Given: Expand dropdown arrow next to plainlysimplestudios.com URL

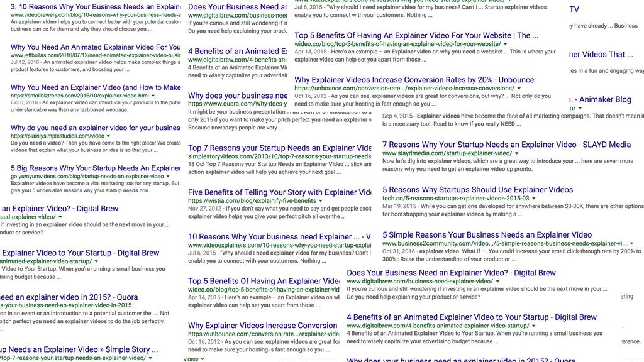Looking at the screenshot, I should pos(108,136).
